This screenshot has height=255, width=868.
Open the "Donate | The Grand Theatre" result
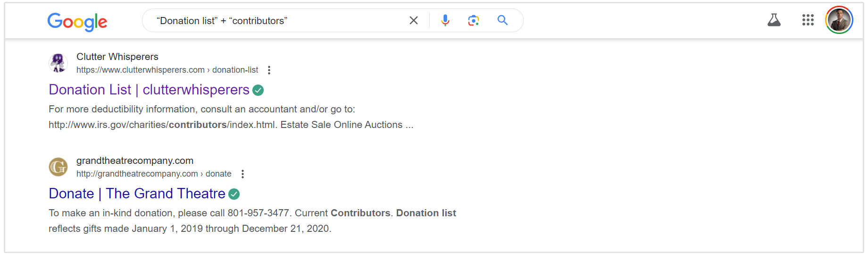137,194
